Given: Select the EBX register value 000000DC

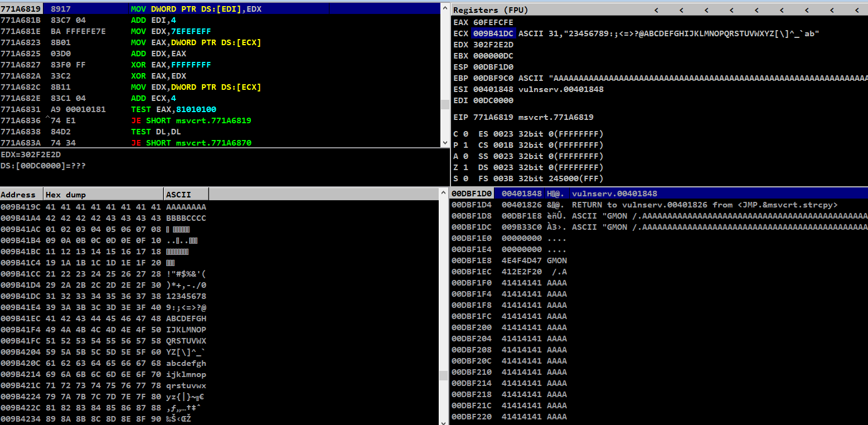Looking at the screenshot, I should pyautogui.click(x=493, y=56).
